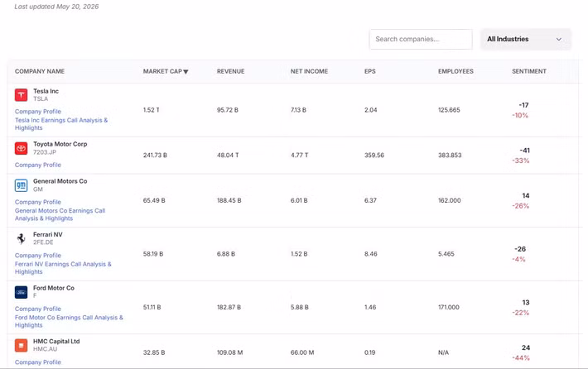Click the Toyota Motor Corp company name

(x=60, y=144)
